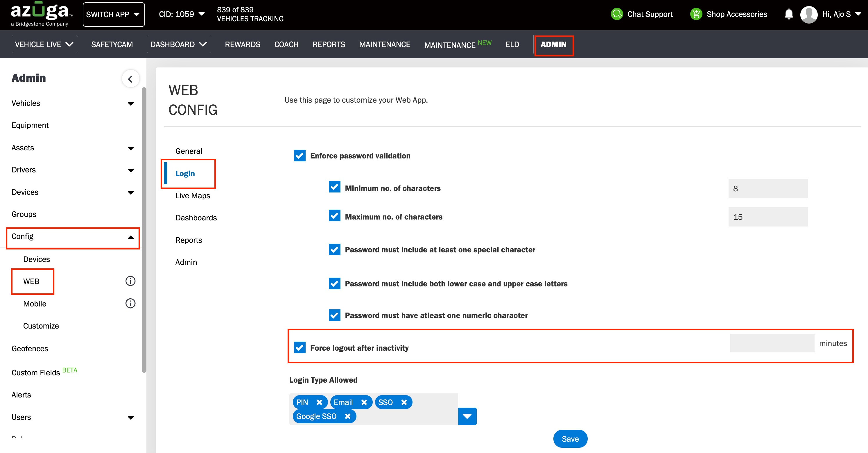Open the Login Type Allowed dropdown arrow
Screen dimensions: 868x453
pyautogui.click(x=467, y=416)
